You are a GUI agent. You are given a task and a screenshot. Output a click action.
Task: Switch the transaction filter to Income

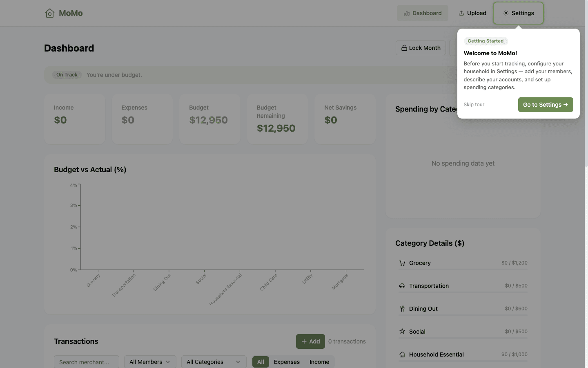[x=319, y=362]
